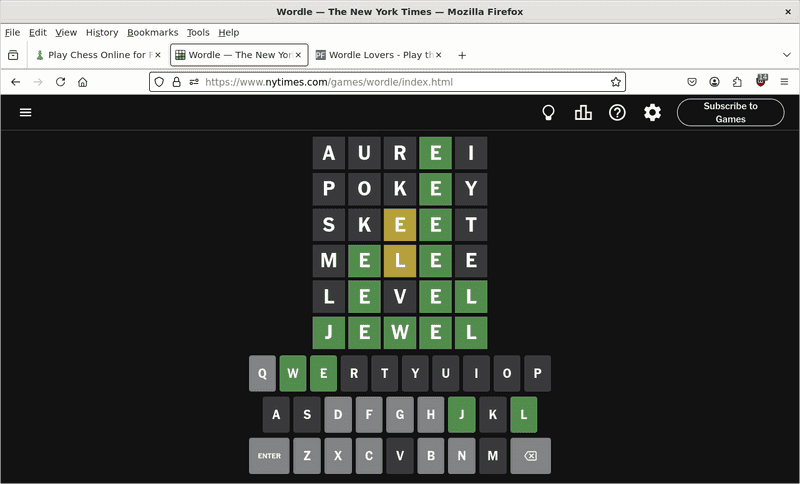
Task: Close the Play Chess Online tab
Action: pos(158,55)
